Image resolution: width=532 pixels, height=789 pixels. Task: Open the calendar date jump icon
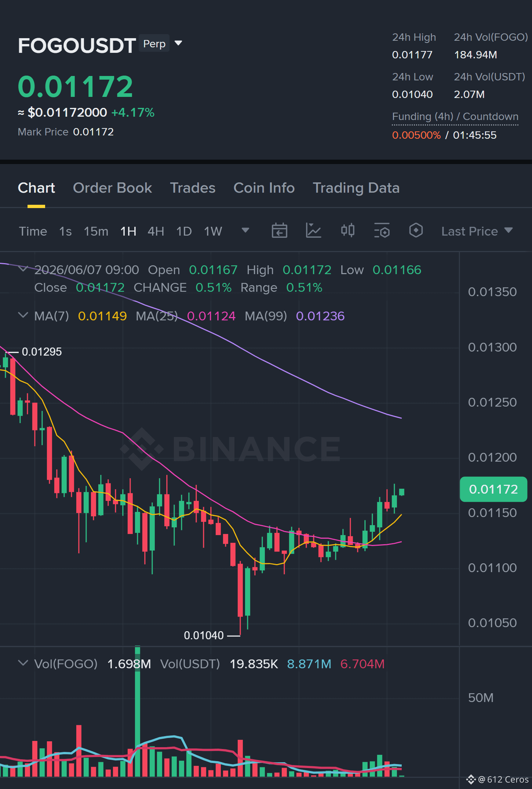point(279,231)
